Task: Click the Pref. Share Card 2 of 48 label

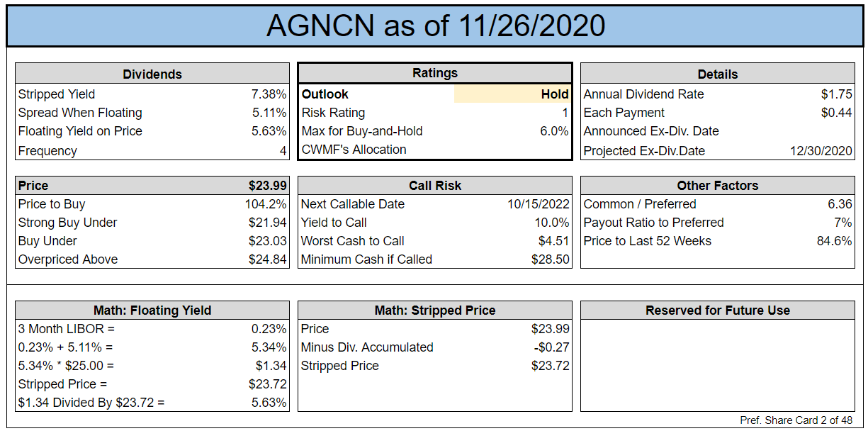Action: 796,420
